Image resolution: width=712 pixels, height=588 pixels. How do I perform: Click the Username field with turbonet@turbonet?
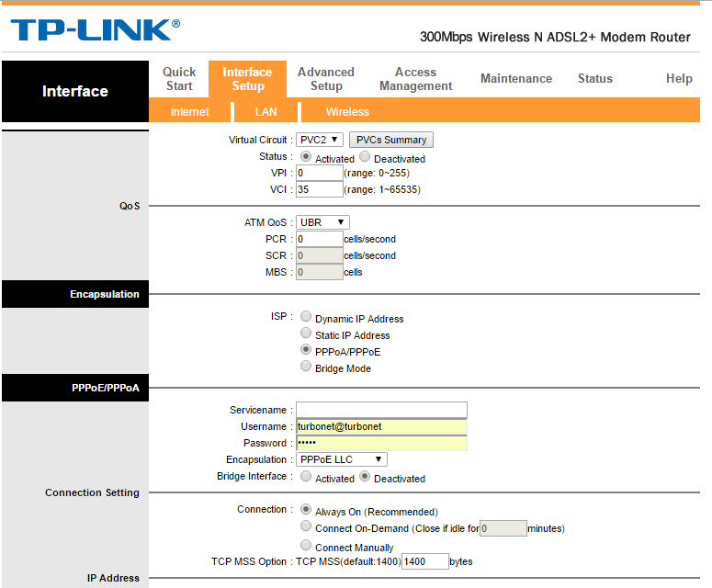coord(381,426)
